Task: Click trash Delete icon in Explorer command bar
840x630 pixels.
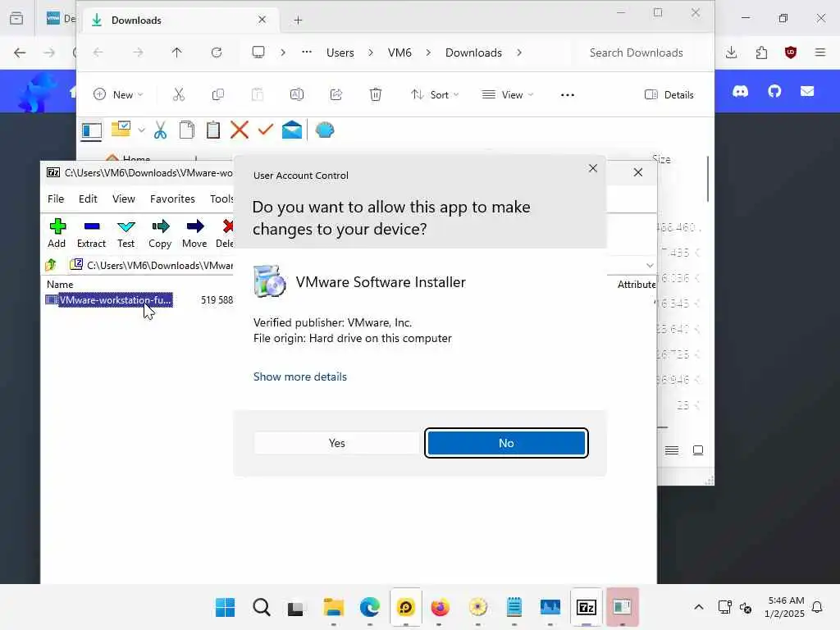Action: point(376,95)
